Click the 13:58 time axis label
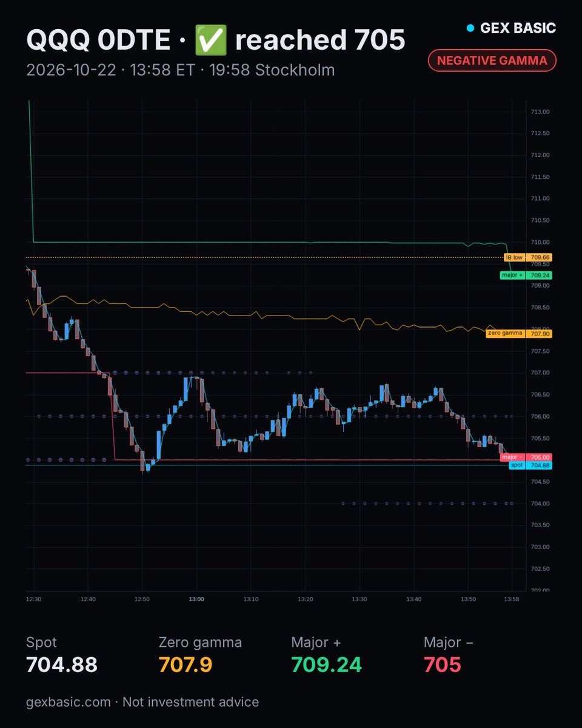The image size is (582, 728). (x=512, y=599)
